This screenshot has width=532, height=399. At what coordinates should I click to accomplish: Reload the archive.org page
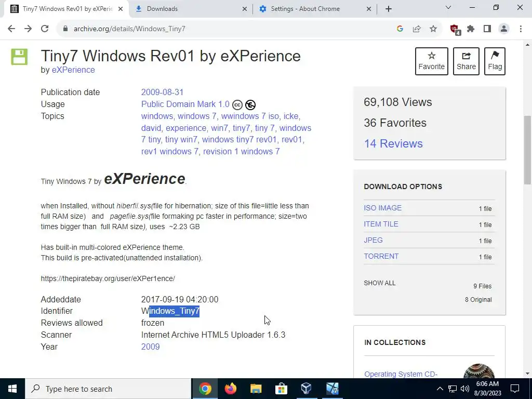[45, 29]
